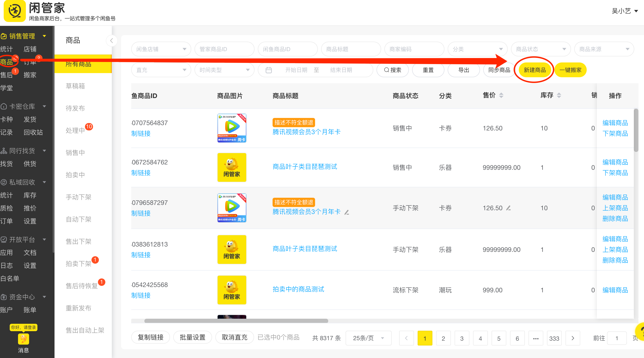Open the 商品状态 dropdown

click(x=541, y=49)
